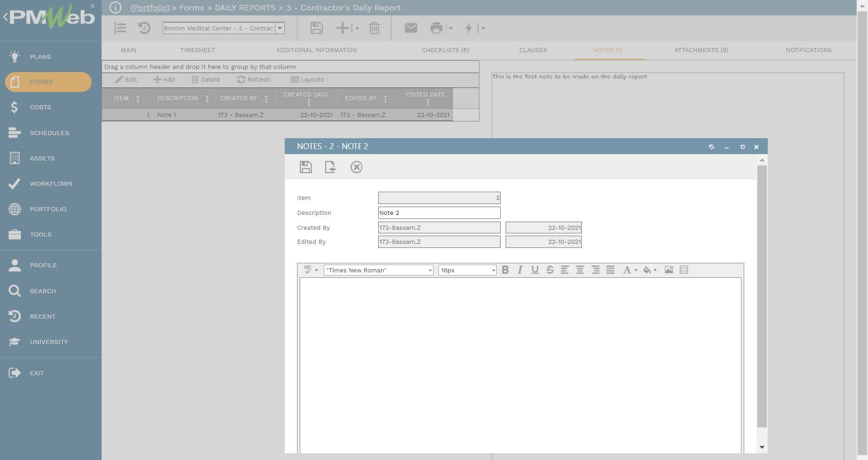Click inside the note body editor area
This screenshot has width=868, height=460.
(520, 365)
